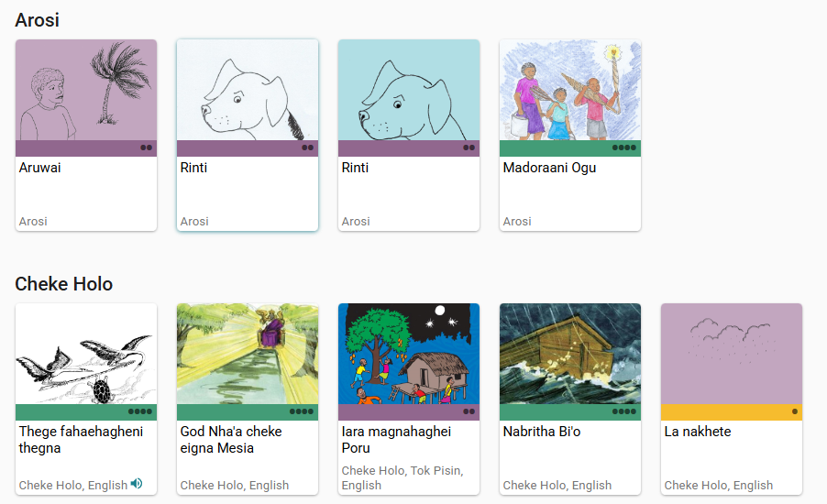Image resolution: width=827 pixels, height=504 pixels.
Task: Click the Cheke Holo section heading
Action: point(64,284)
